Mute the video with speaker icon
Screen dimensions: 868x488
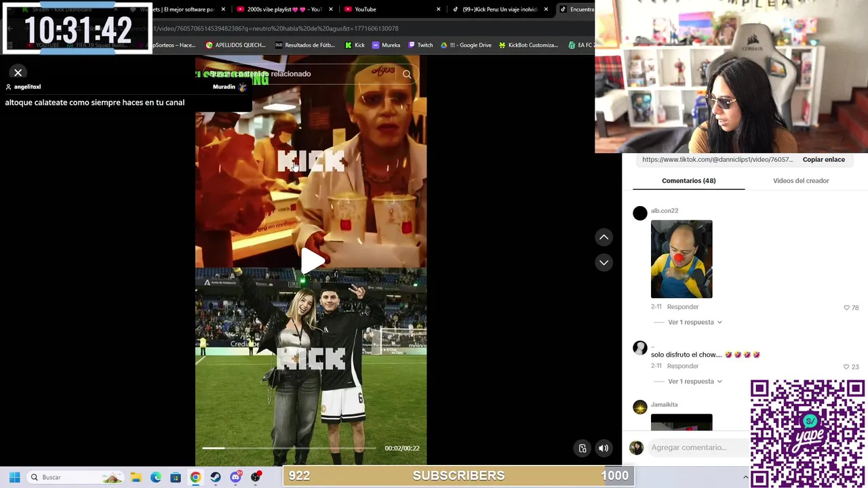pos(604,448)
